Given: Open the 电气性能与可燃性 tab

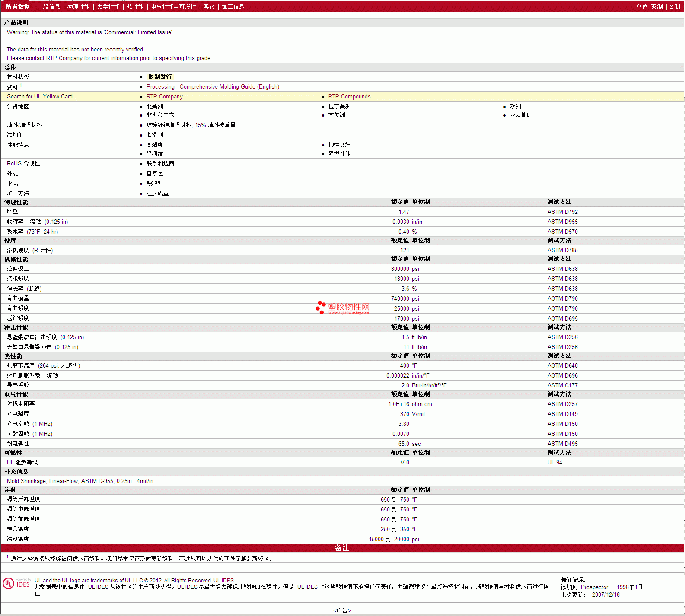Looking at the screenshot, I should tap(173, 7).
